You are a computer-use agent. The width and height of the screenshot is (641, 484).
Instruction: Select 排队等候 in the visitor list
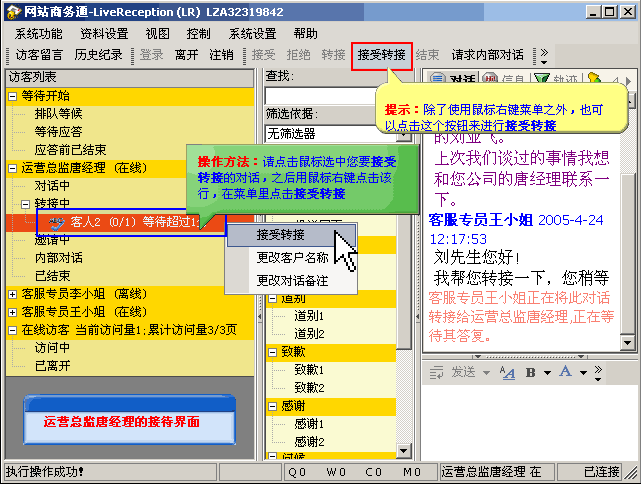[x=58, y=114]
